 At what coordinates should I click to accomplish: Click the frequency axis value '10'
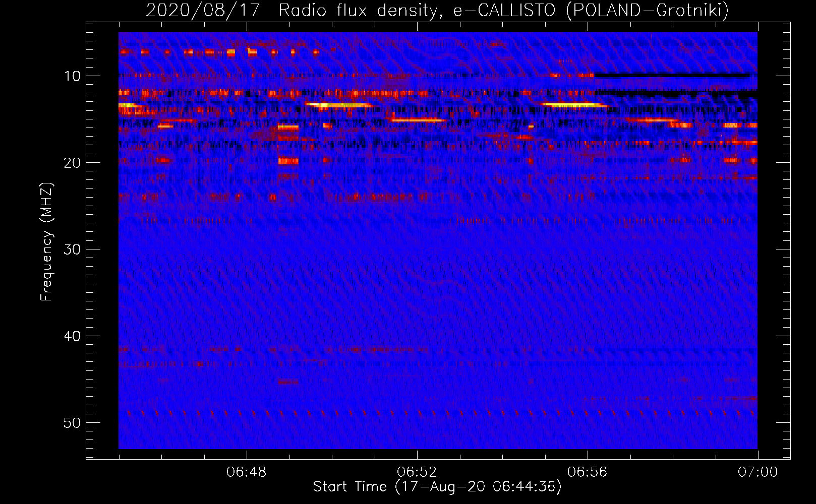tap(73, 76)
